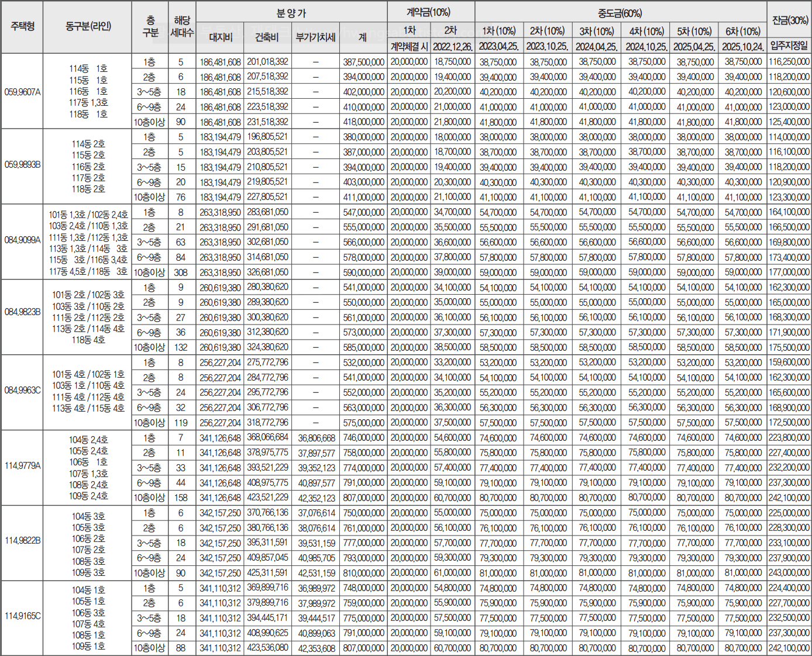This screenshot has height=656, width=812.
Task: Select construction cost 201,018,392
Action: [x=267, y=61]
